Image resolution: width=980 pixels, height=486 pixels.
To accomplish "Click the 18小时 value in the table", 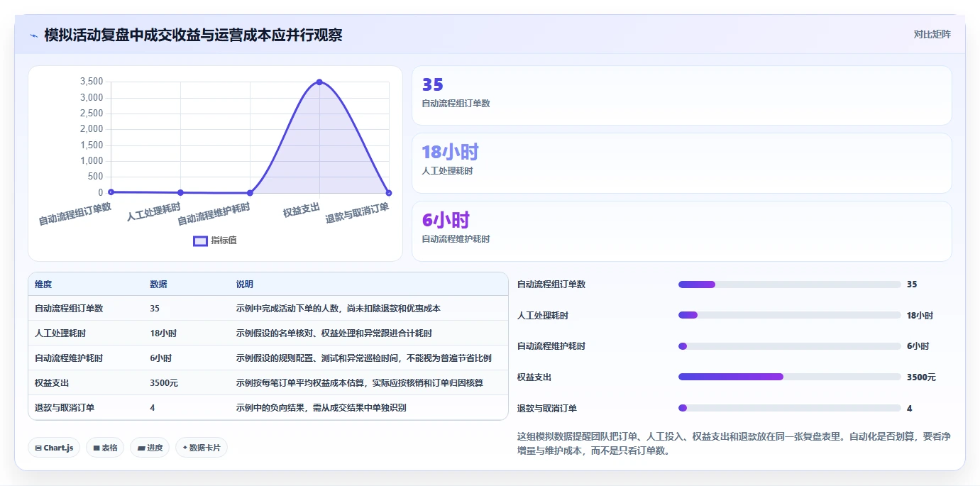I will tap(163, 333).
